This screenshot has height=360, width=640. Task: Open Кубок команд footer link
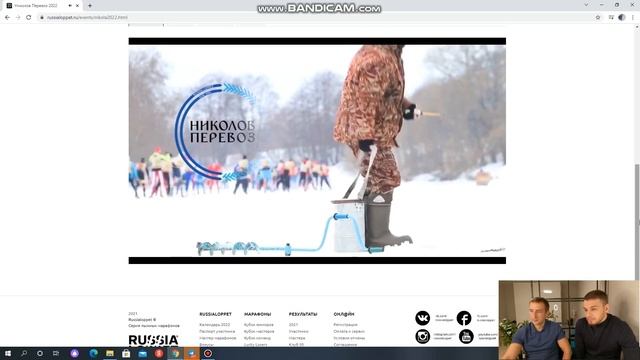[x=257, y=338]
